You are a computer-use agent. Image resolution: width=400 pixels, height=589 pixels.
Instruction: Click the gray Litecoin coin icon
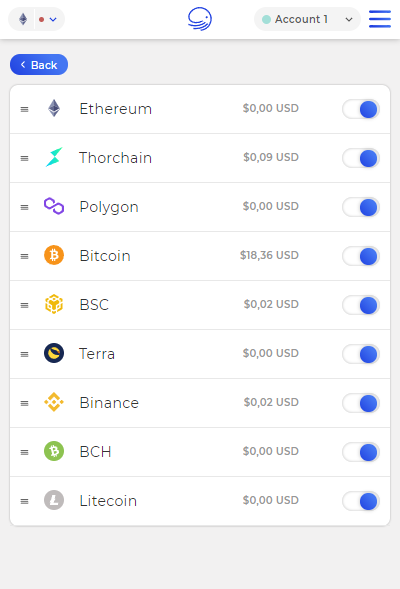click(x=54, y=500)
